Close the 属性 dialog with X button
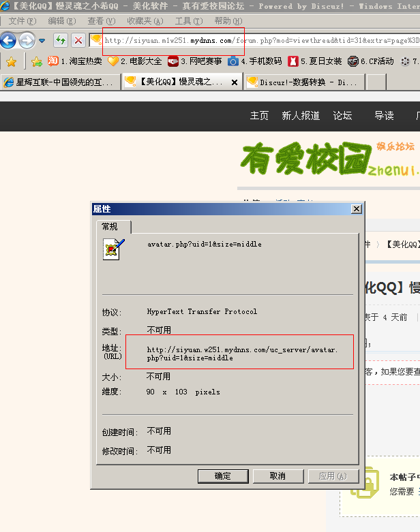Image resolution: width=420 pixels, height=532 pixels. pyautogui.click(x=356, y=209)
